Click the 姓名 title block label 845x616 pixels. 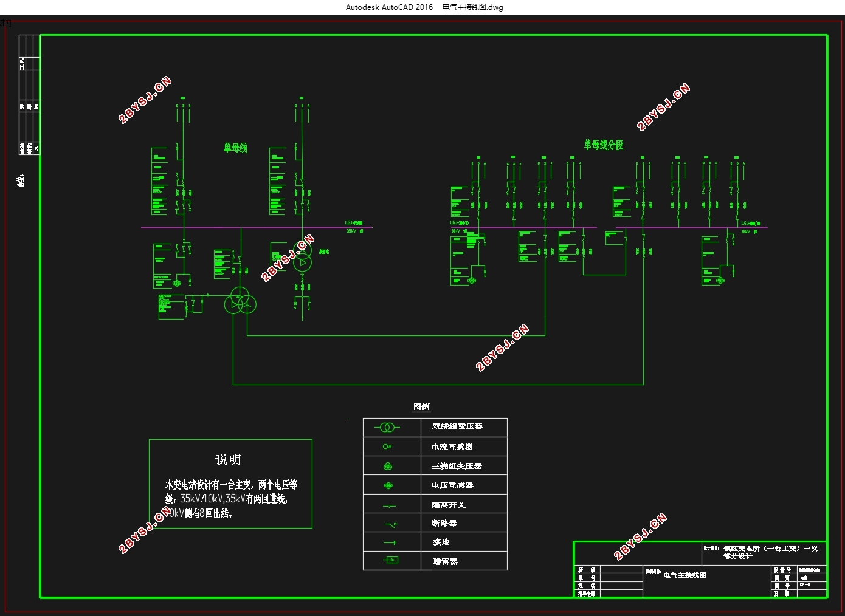587,586
